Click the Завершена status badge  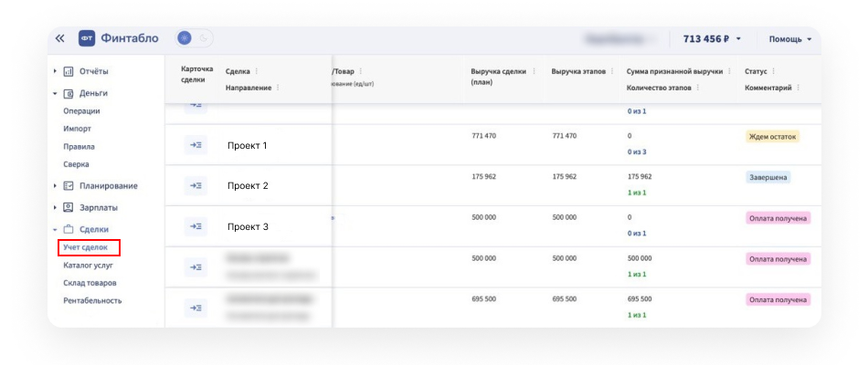pos(767,178)
